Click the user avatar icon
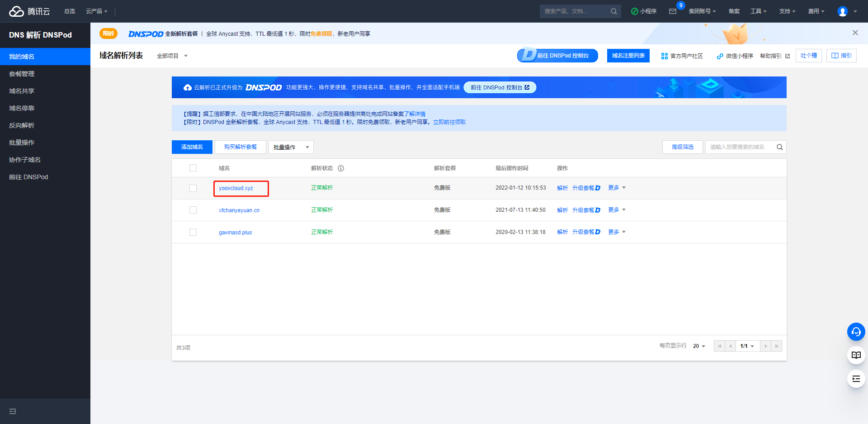The image size is (868, 424). (x=843, y=11)
